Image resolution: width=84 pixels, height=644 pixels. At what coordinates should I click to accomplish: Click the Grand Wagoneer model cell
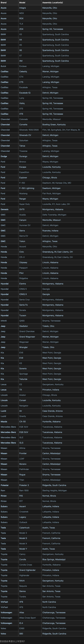(x=27, y=337)
